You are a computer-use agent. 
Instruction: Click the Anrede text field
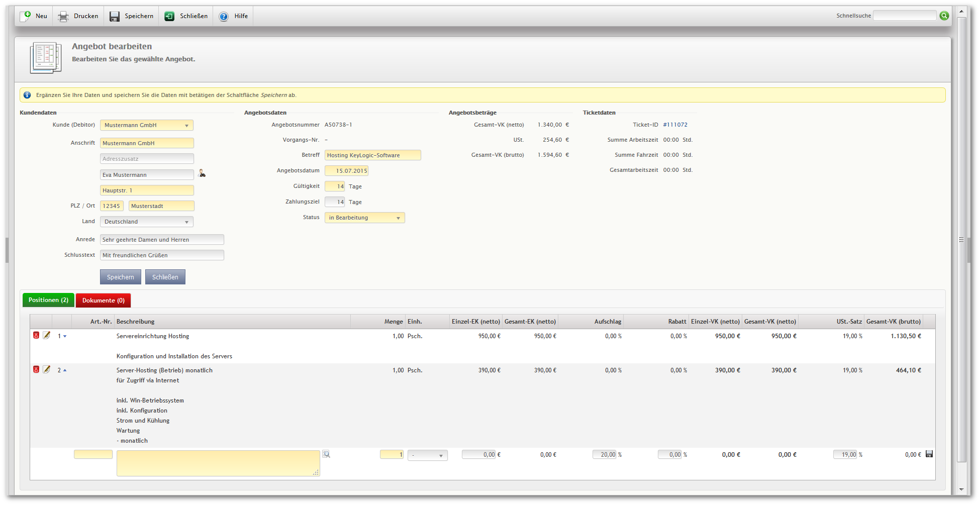[162, 240]
